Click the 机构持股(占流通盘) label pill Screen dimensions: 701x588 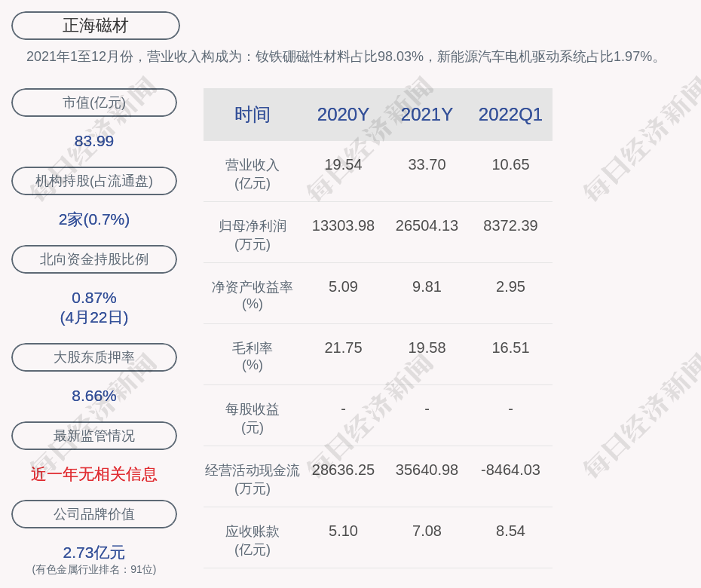click(x=94, y=181)
